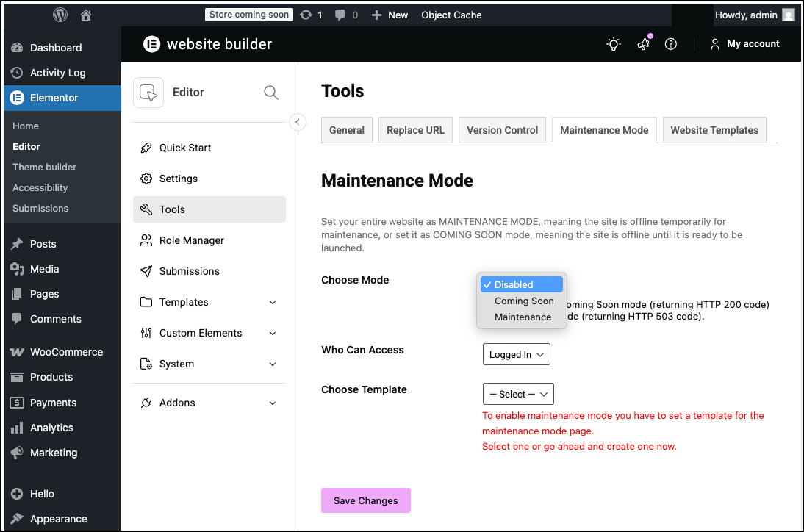The image size is (804, 532).
Task: Open Accessibility submenu link
Action: [40, 187]
